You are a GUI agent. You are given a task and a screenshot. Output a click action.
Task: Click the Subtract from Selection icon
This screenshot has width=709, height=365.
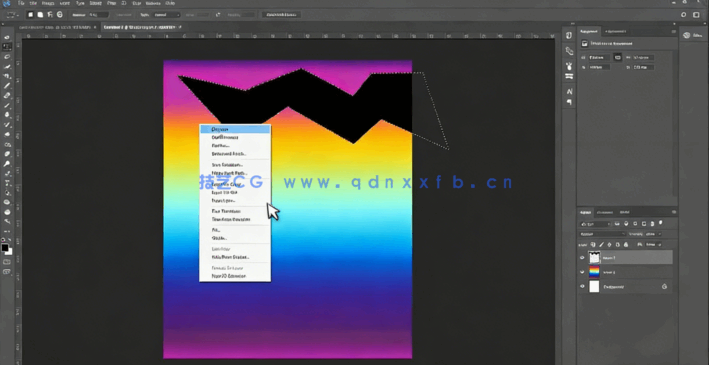point(50,14)
